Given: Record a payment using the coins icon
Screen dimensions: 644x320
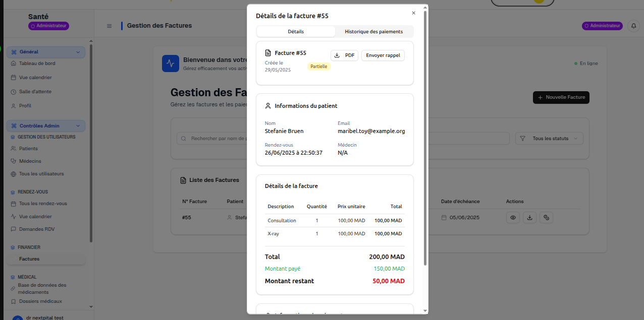Looking at the screenshot, I should 546,217.
